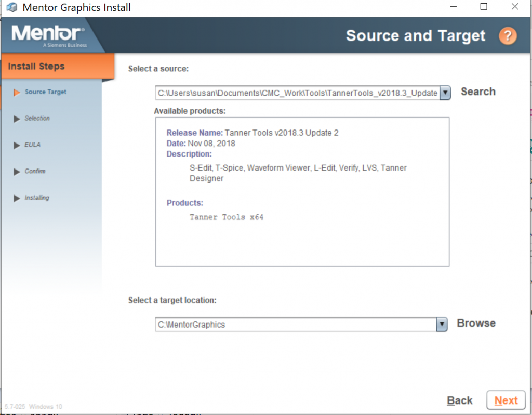Select the Selection install step

click(x=37, y=118)
